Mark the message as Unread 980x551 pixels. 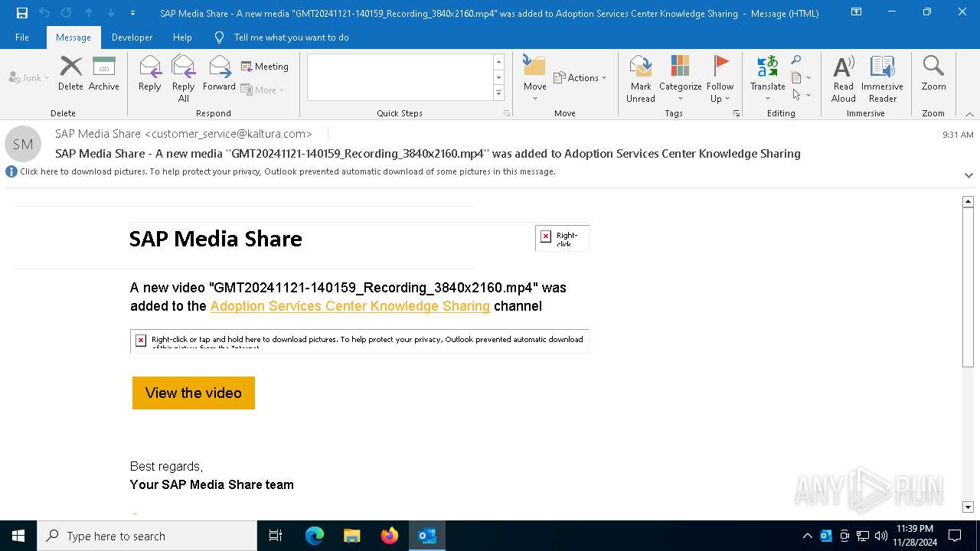coord(640,78)
